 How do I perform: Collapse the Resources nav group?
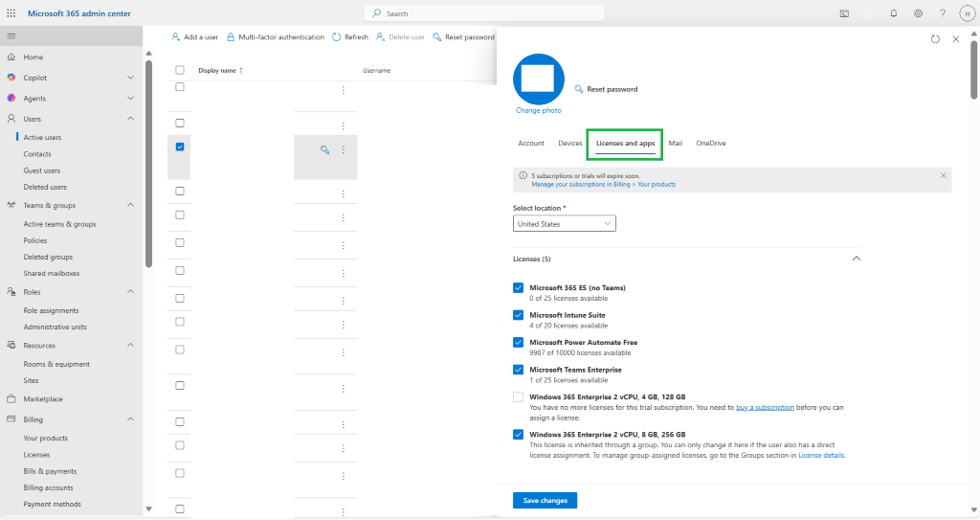point(130,346)
